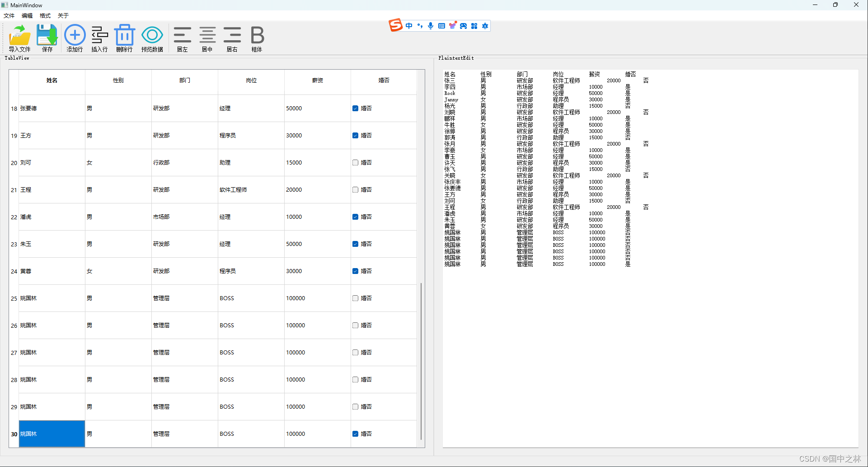Screen dimensions: 868x467
Task: Click the Sogou skin shirt icon
Action: pos(452,25)
